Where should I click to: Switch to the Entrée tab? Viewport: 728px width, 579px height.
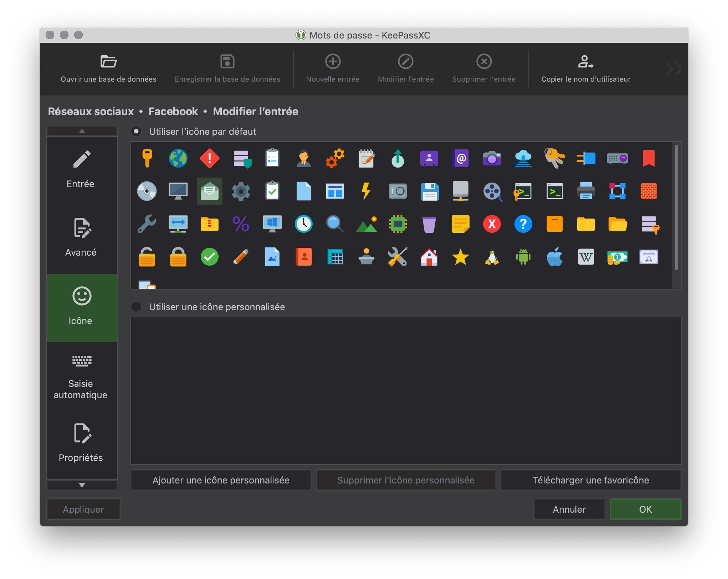(82, 171)
